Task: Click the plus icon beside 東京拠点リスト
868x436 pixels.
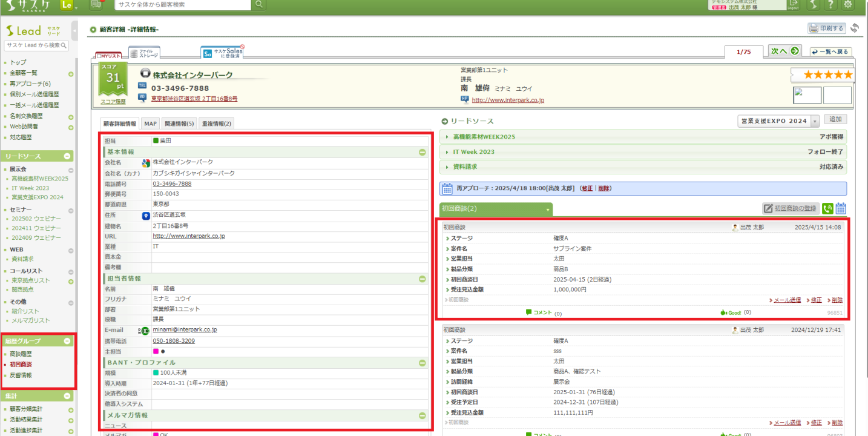Action: (x=71, y=282)
